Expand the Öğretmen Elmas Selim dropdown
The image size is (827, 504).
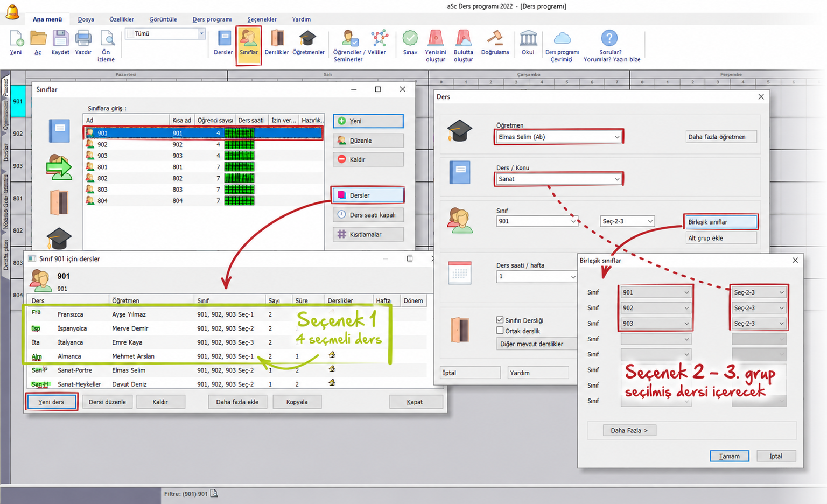559,137
